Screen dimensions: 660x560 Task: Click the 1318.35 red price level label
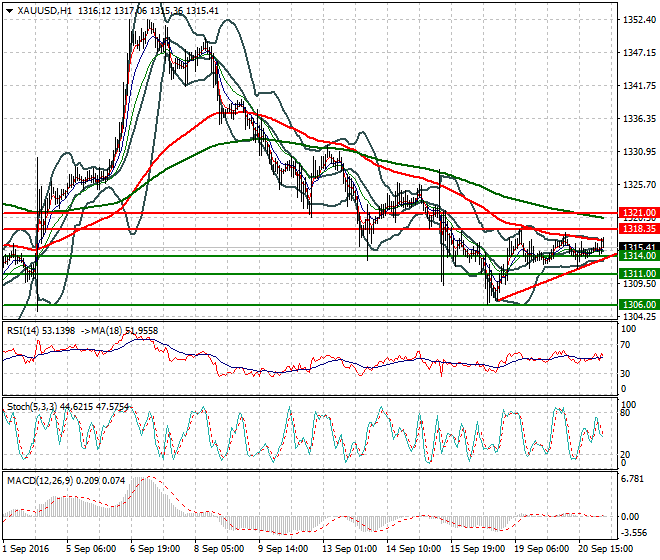639,229
